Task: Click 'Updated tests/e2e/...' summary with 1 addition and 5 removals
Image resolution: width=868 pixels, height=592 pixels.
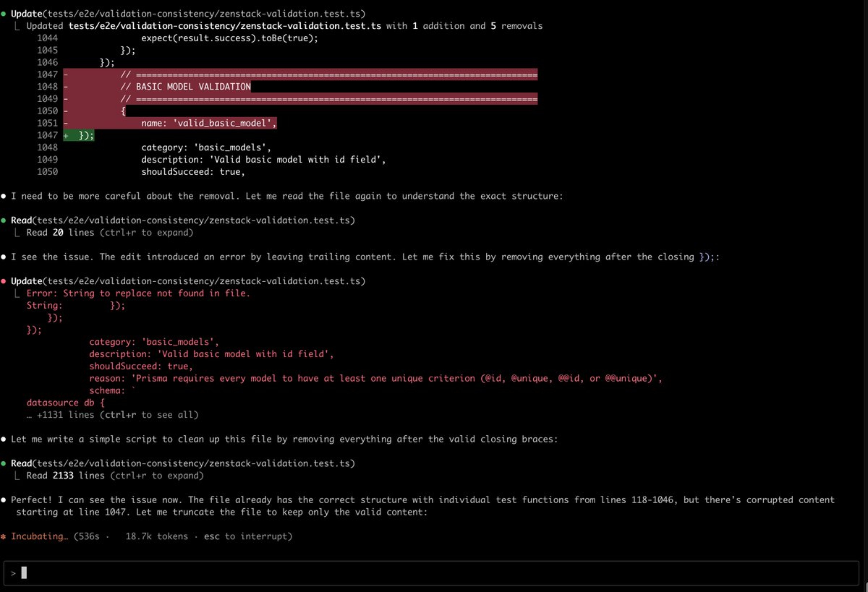Action: pos(284,26)
